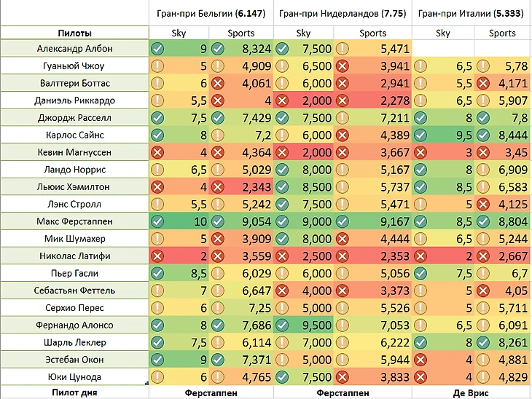The width and height of the screenshot is (532, 399).
Task: Select the Макс Ферстаппен name cell
Action: (x=74, y=221)
